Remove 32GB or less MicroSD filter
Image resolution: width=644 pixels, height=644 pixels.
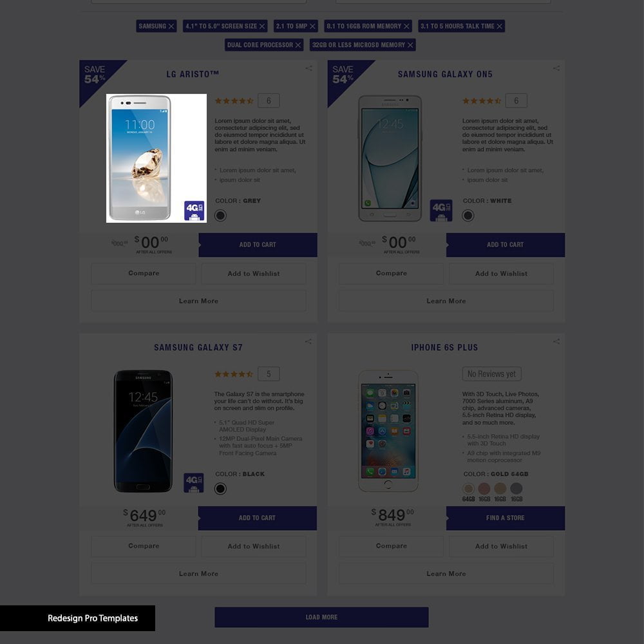[410, 45]
